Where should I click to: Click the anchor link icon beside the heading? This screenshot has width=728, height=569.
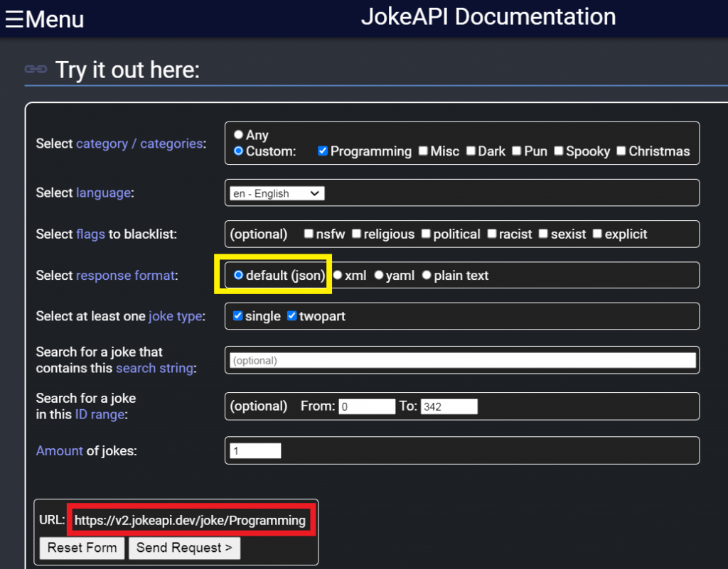[x=36, y=70]
